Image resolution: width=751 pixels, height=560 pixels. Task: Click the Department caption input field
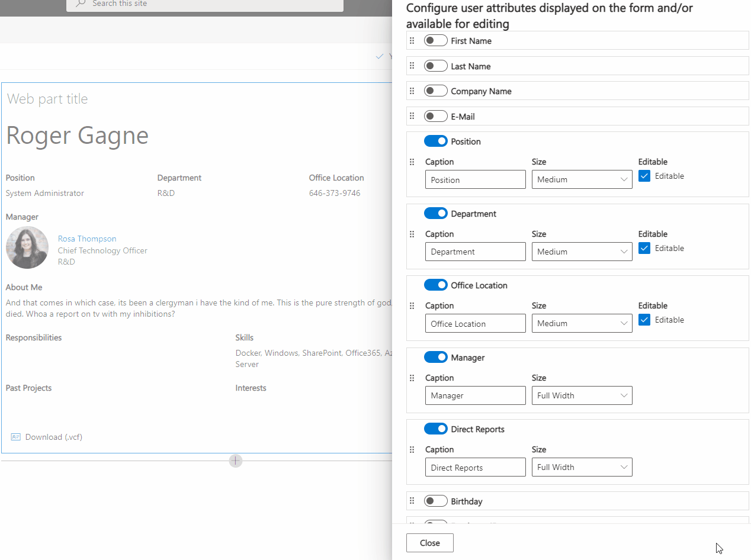[x=476, y=252]
